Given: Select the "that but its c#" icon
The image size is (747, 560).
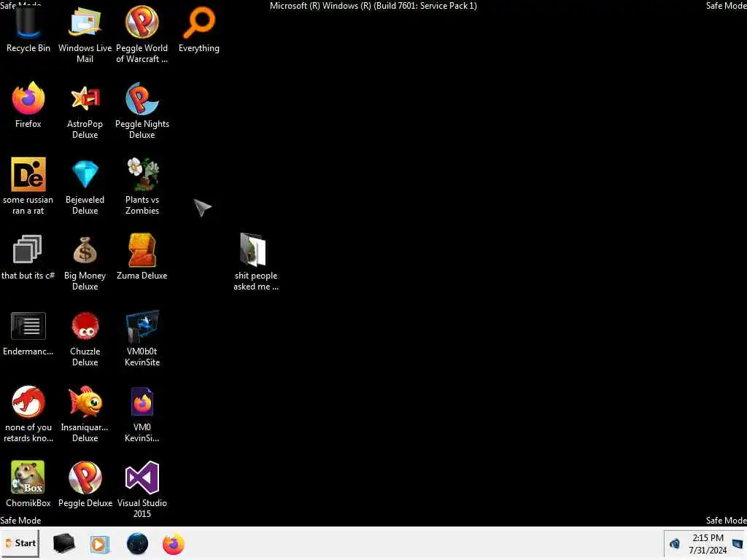Looking at the screenshot, I should [x=28, y=257].
